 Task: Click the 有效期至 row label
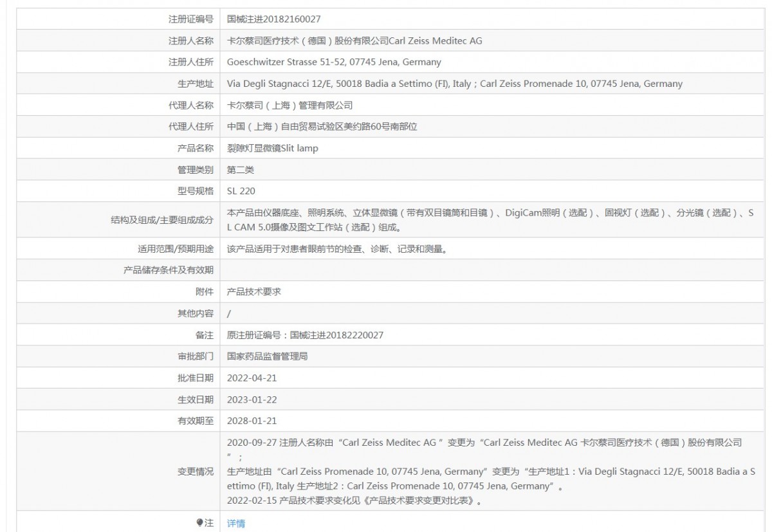pyautogui.click(x=196, y=421)
